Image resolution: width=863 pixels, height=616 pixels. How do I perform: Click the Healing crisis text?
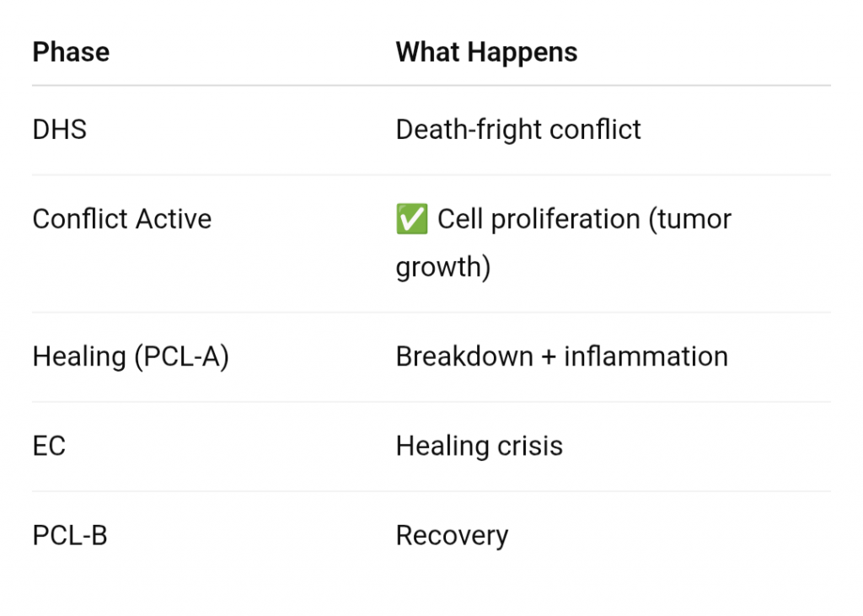coord(479,446)
